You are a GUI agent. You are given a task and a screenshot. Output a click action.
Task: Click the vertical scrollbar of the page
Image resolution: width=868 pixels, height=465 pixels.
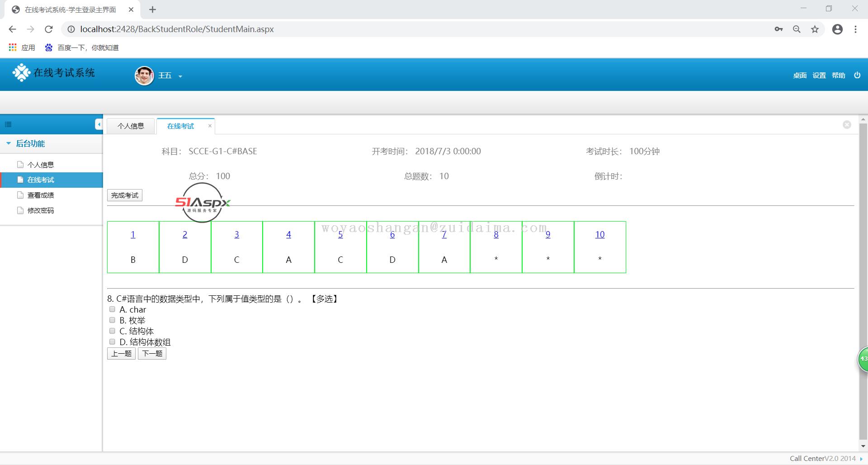tap(863, 281)
